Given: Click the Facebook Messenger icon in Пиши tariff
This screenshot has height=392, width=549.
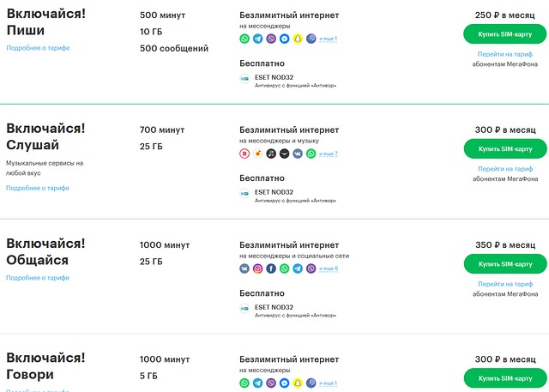Looking at the screenshot, I should (x=284, y=39).
